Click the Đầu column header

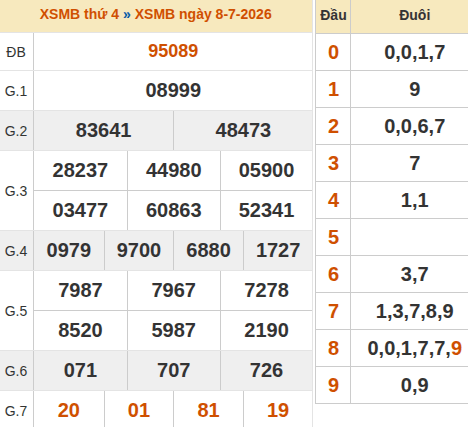[333, 15]
